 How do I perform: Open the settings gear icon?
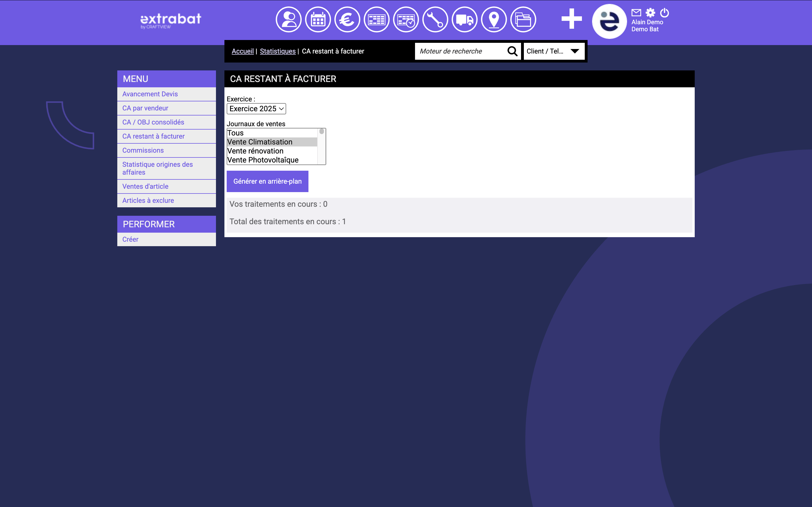click(x=650, y=13)
